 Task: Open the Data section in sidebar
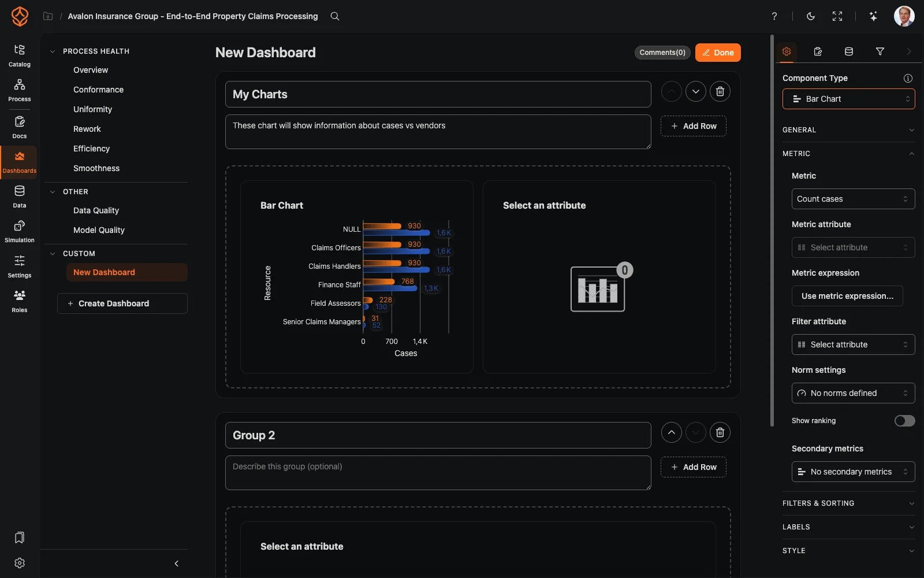click(x=20, y=197)
